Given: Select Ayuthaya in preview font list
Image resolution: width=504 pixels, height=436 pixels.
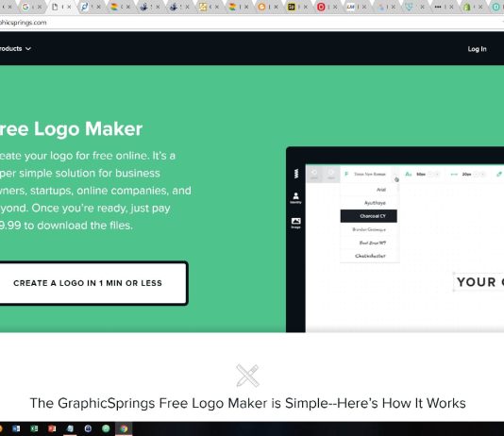Looking at the screenshot, I should [375, 203].
